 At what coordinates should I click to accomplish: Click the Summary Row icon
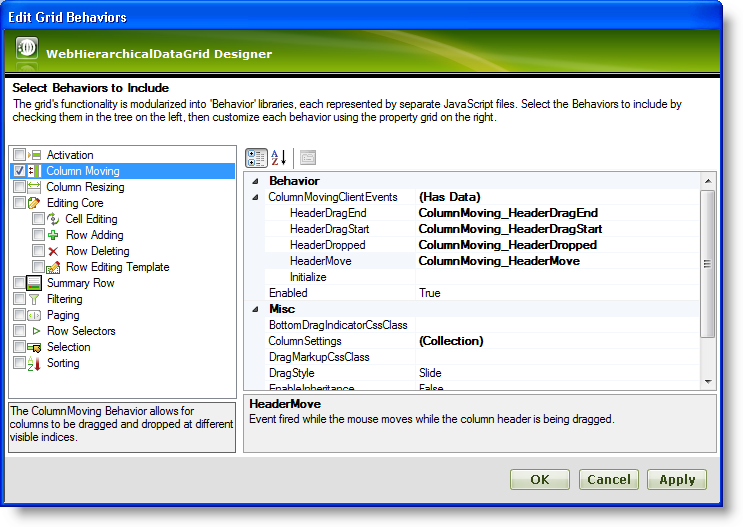tap(34, 283)
